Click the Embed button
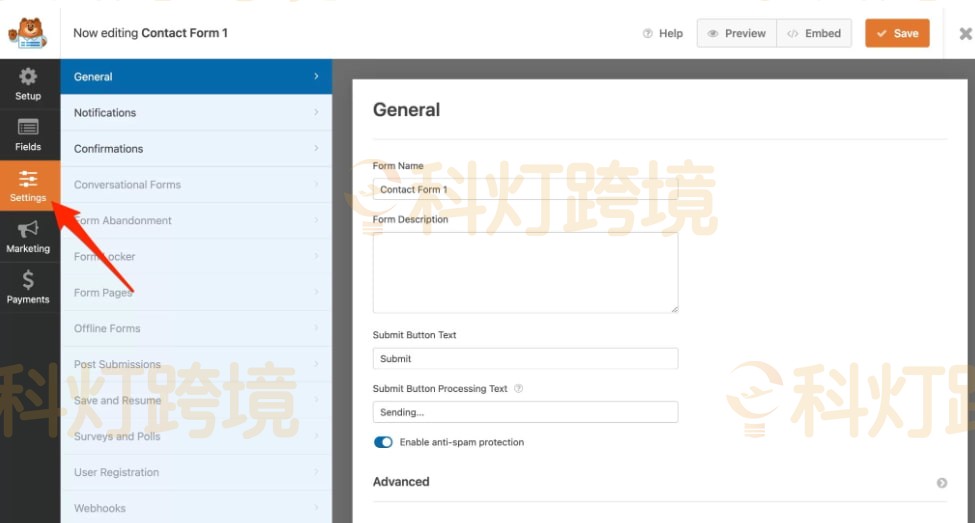 (x=814, y=33)
